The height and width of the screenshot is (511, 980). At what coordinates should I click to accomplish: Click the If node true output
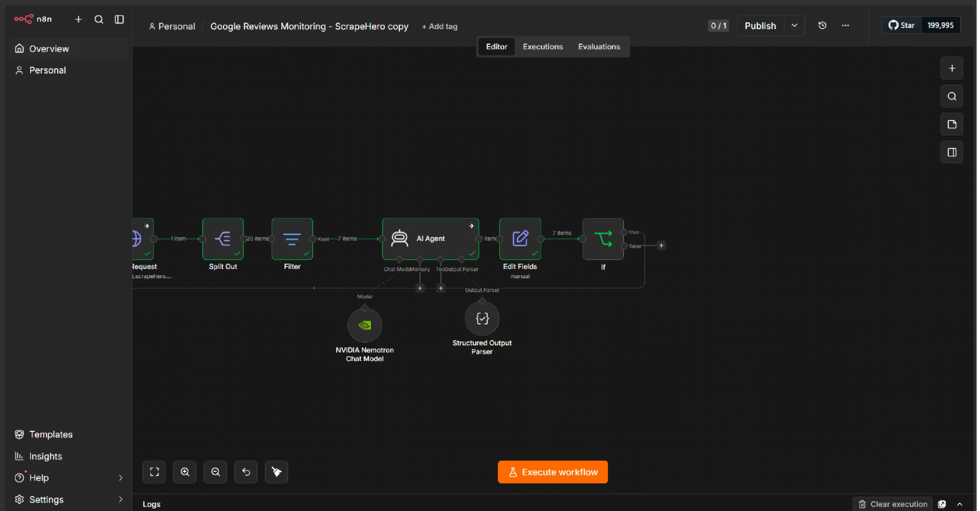tap(624, 232)
